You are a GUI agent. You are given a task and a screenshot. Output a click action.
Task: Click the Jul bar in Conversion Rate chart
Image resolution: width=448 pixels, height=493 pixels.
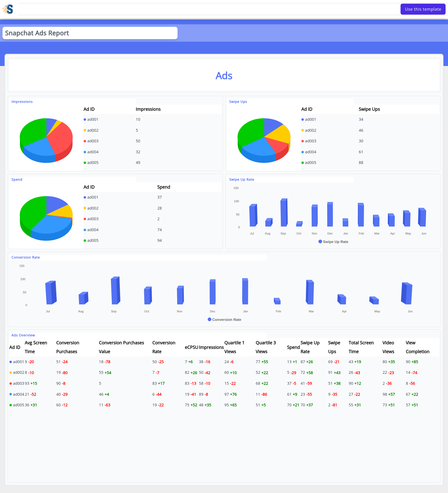click(51, 292)
